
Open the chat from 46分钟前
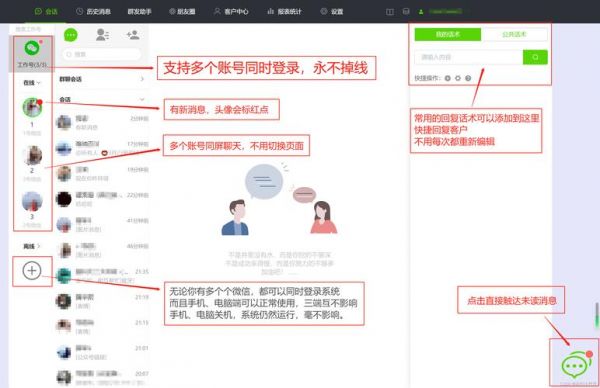click(x=102, y=250)
